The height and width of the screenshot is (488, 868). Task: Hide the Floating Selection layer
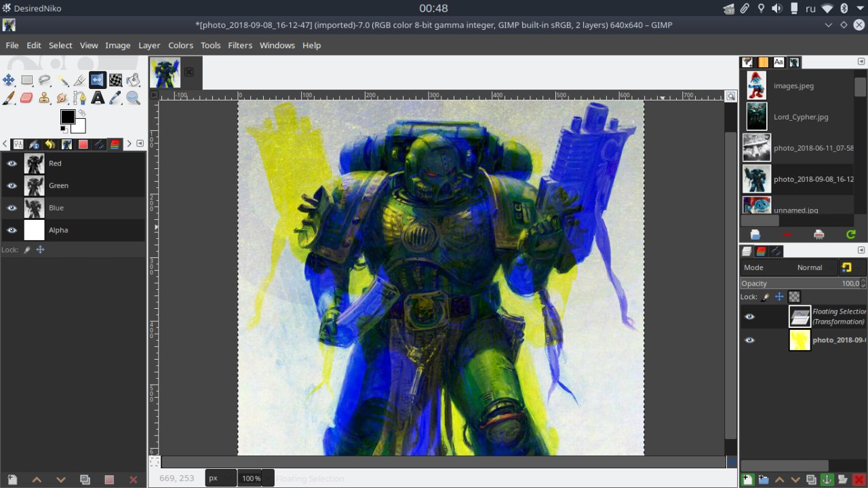(749, 316)
